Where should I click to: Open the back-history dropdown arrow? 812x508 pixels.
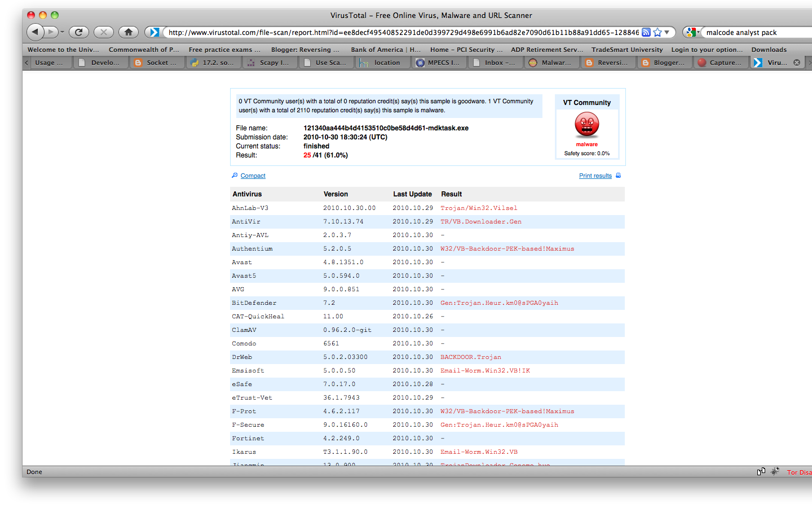tap(61, 32)
